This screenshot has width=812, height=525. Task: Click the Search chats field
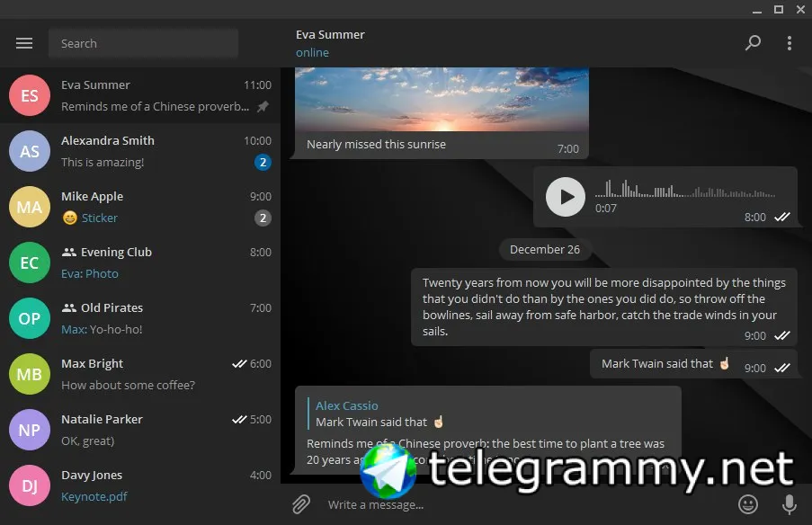(x=143, y=43)
